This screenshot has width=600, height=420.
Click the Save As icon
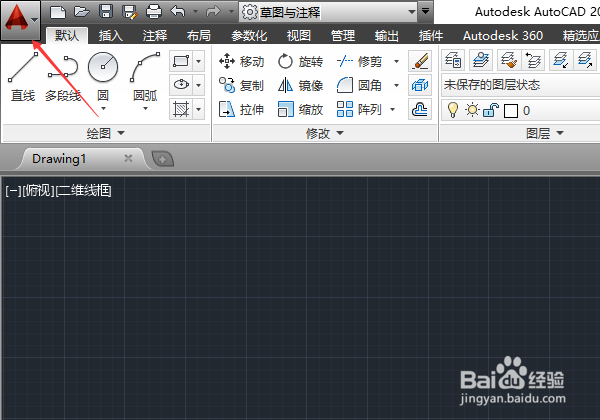click(x=129, y=12)
